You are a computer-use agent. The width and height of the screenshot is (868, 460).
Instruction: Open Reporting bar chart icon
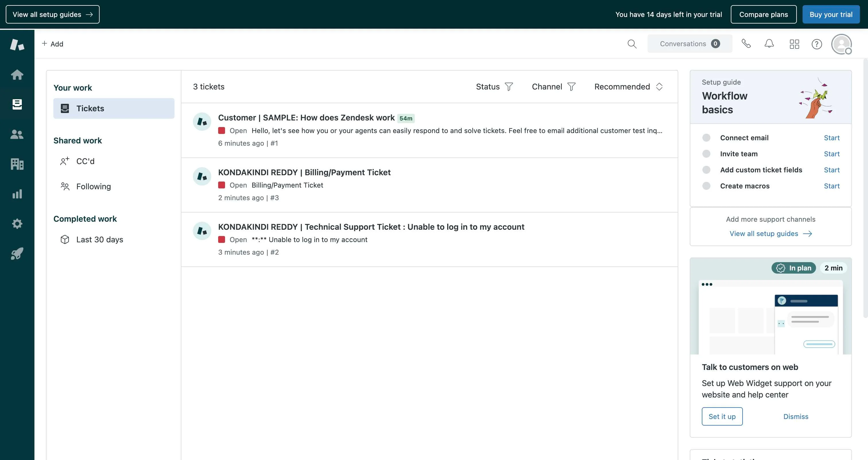pyautogui.click(x=17, y=194)
